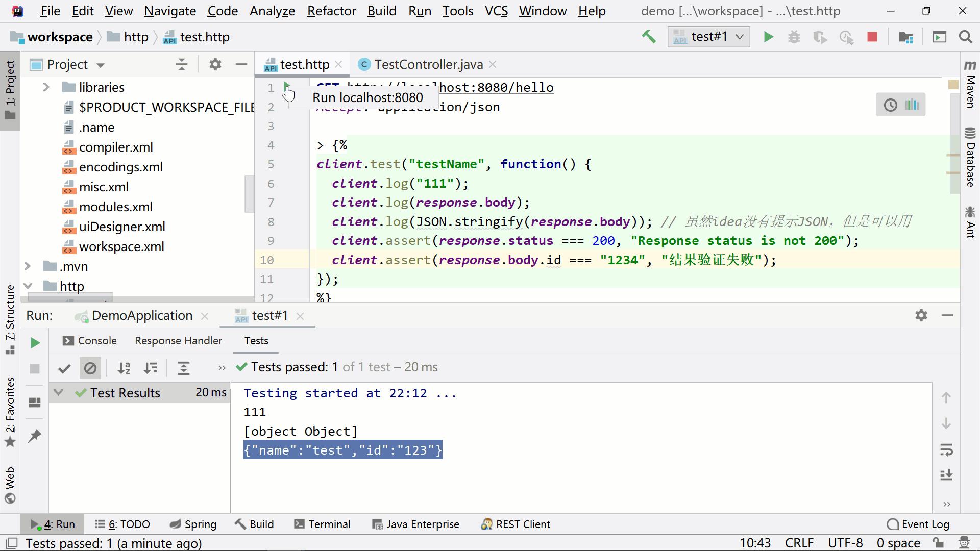Viewport: 980px width, 551px height.
Task: Select workspace.xml in project tree
Action: [121, 247]
